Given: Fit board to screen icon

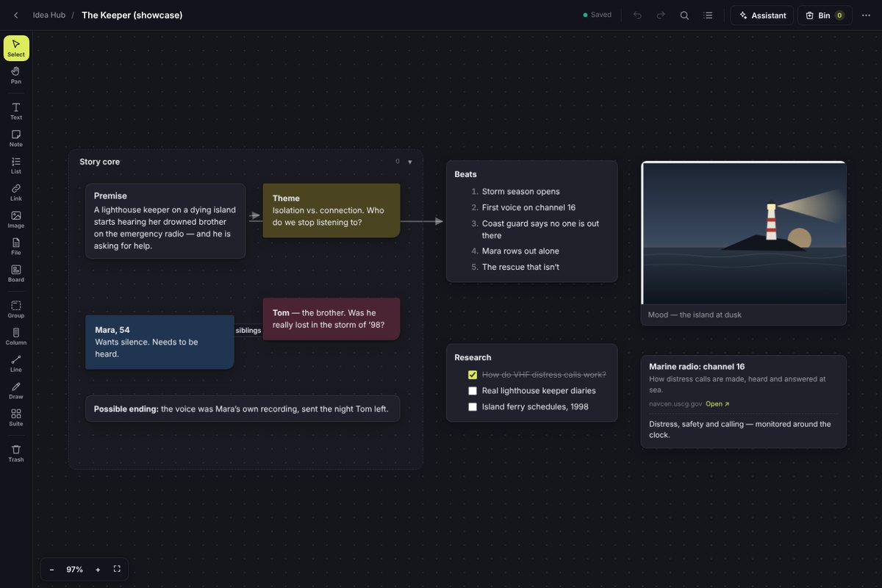Looking at the screenshot, I should point(117,569).
